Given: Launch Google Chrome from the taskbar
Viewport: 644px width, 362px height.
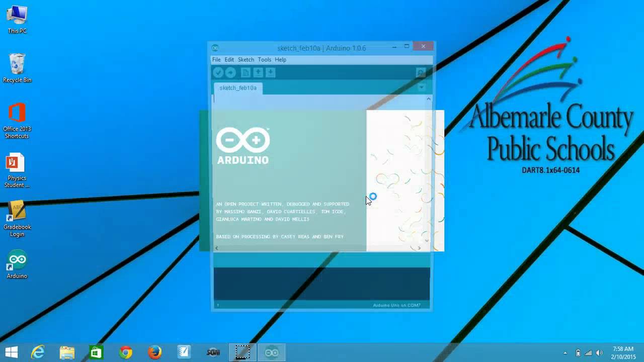Looking at the screenshot, I should [x=126, y=352].
